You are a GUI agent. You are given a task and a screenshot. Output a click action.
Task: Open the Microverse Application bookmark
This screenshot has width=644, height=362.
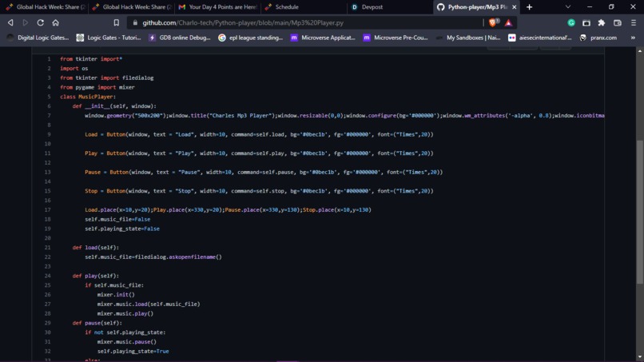tap(323, 38)
